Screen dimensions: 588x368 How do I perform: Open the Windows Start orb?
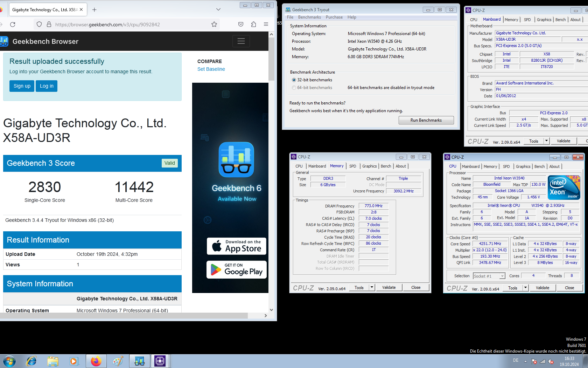9,361
